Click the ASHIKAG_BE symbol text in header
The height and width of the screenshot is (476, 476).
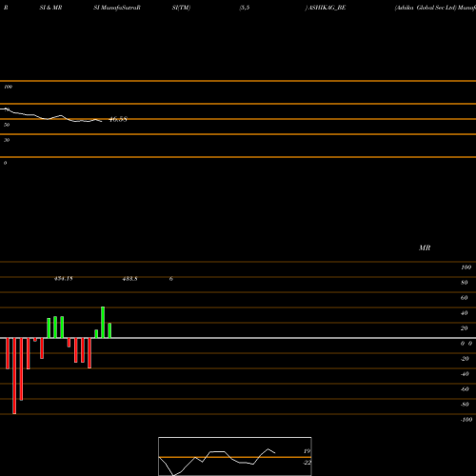[x=327, y=8]
